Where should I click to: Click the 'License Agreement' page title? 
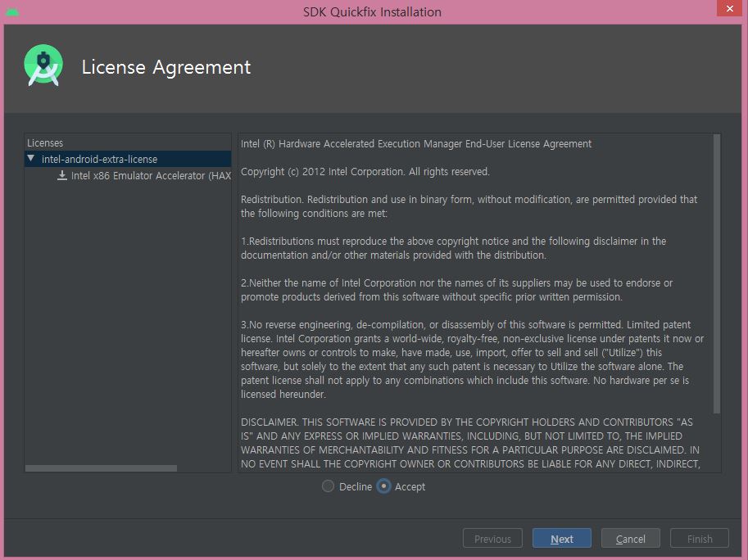click(166, 67)
